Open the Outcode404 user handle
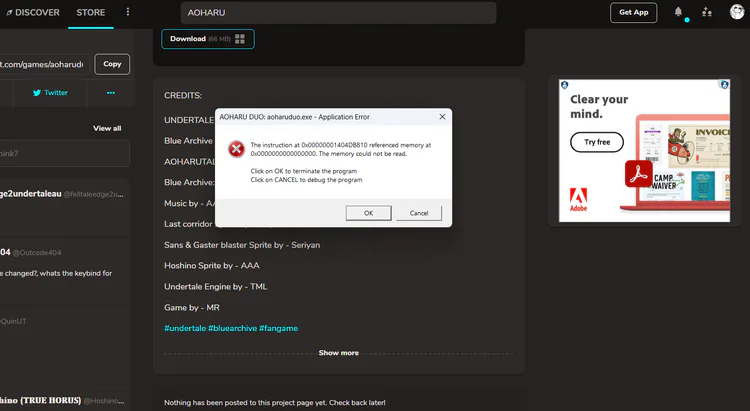The height and width of the screenshot is (411, 750). [37, 253]
